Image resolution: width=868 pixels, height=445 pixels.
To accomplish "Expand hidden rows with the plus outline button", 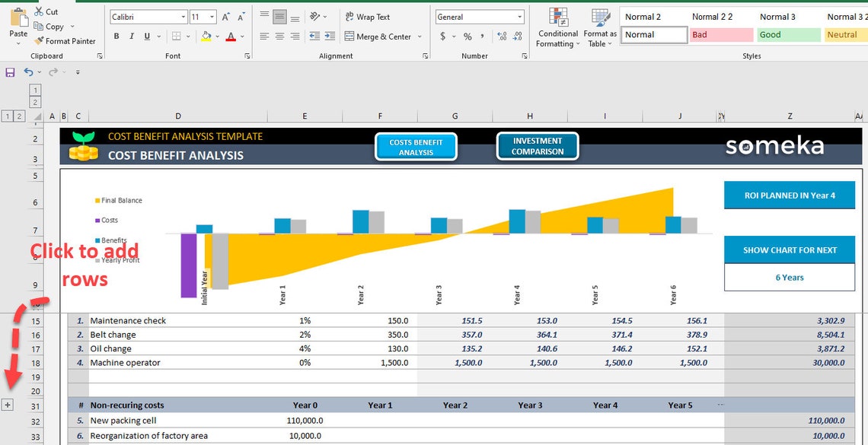I will tap(8, 405).
